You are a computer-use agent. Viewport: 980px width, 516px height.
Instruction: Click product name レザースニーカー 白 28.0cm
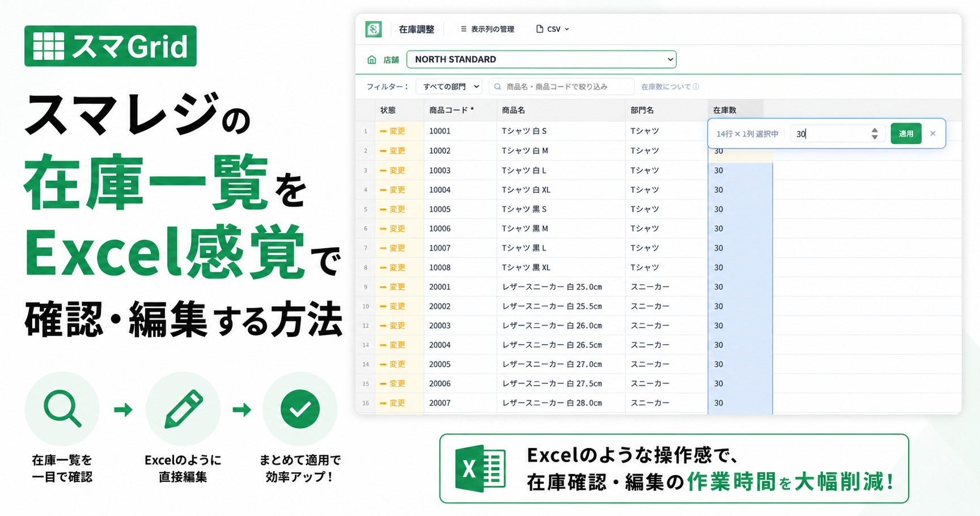tap(552, 403)
